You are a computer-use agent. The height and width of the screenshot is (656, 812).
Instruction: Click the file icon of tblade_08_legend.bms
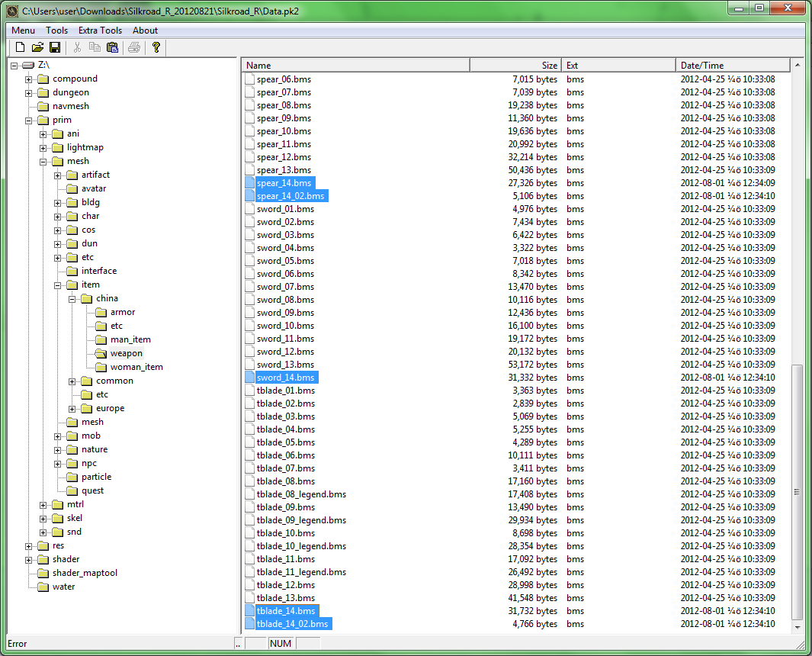(249, 494)
